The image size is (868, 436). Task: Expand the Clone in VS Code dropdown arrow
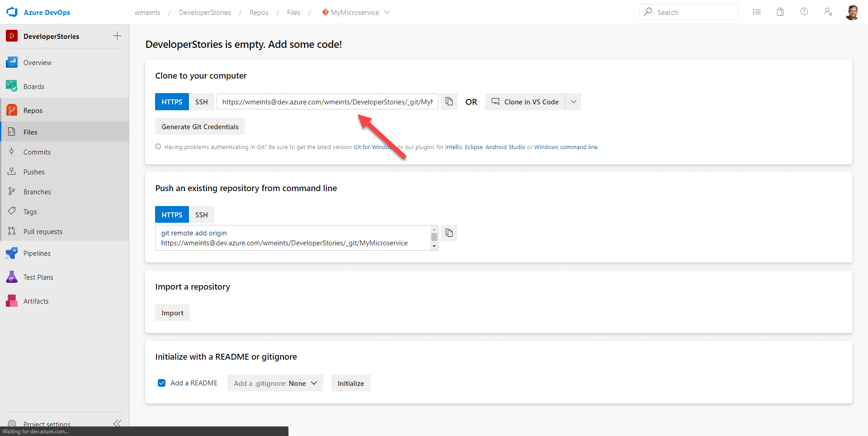[573, 102]
